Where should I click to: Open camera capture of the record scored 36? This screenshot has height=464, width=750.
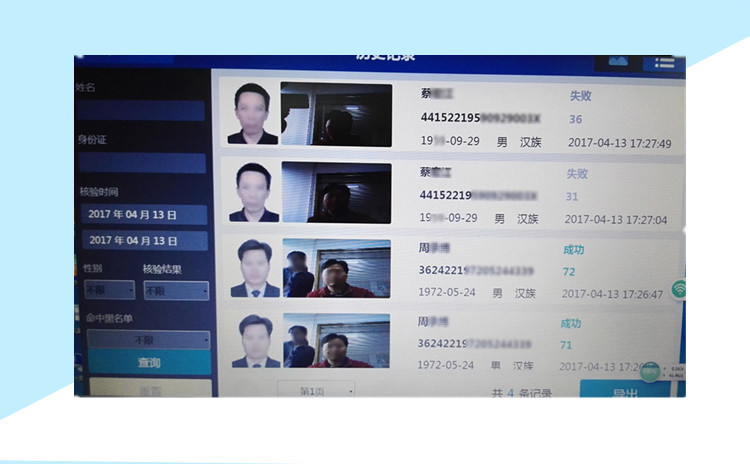(336, 114)
